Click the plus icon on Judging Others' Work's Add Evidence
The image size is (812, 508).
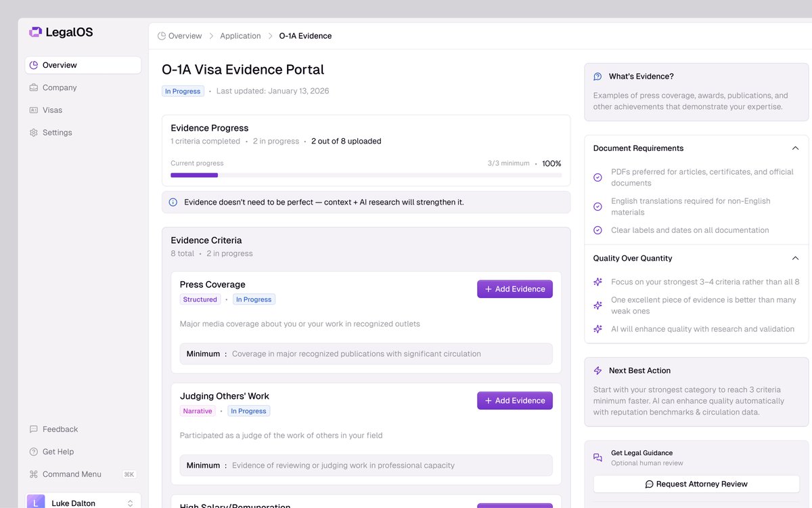(x=489, y=400)
